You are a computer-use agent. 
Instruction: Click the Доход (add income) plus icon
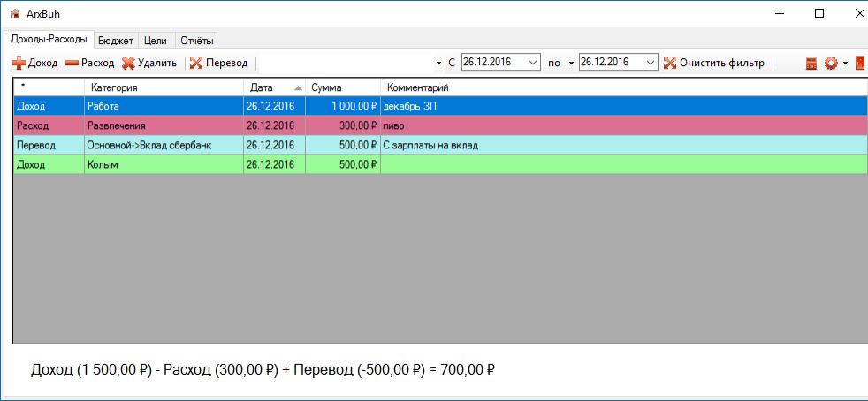(19, 64)
